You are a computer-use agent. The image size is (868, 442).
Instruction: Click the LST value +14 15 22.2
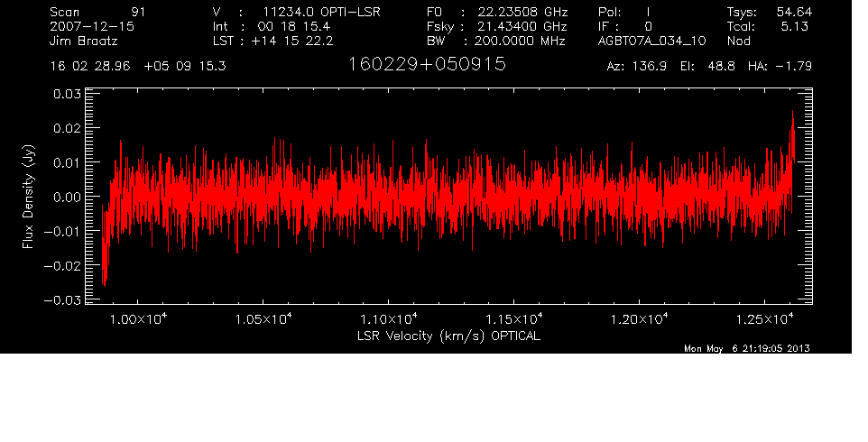point(291,41)
